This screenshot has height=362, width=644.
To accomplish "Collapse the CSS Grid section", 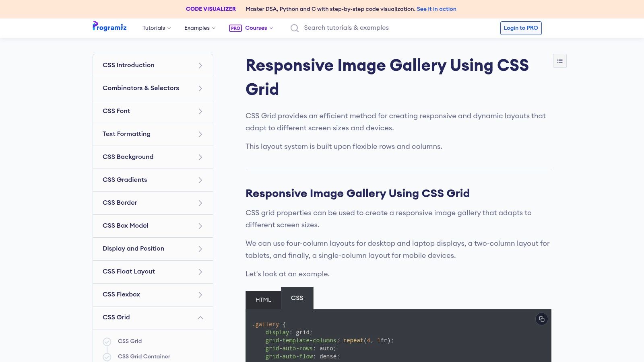I will click(153, 318).
